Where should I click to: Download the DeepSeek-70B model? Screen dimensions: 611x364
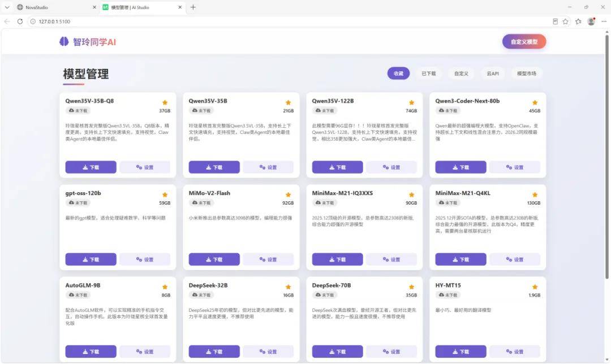pyautogui.click(x=337, y=352)
